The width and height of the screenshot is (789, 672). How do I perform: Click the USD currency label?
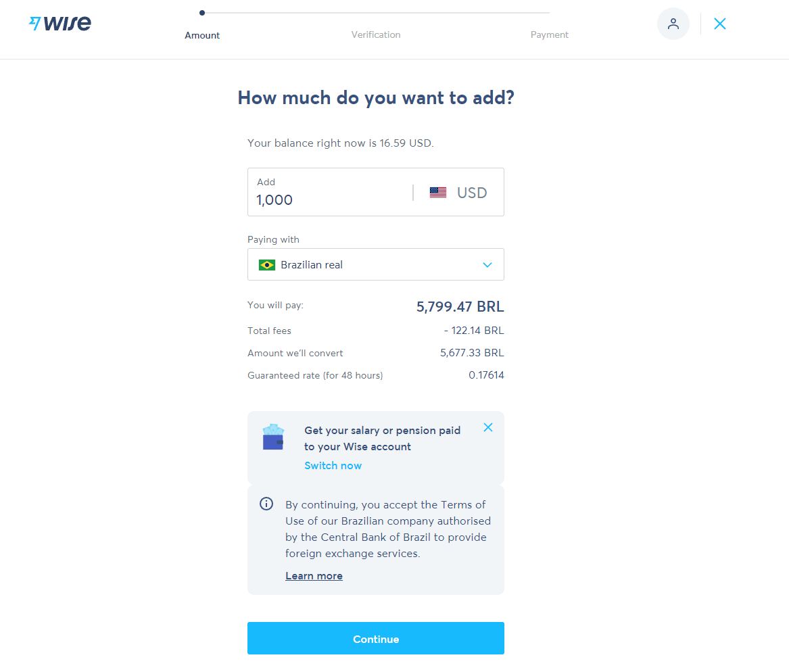point(472,193)
